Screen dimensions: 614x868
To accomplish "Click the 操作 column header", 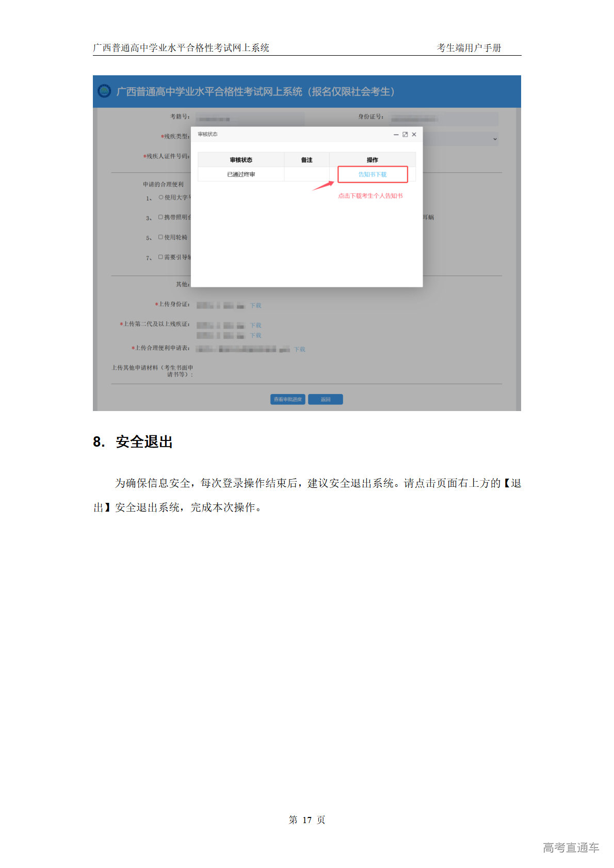I will pos(372,160).
